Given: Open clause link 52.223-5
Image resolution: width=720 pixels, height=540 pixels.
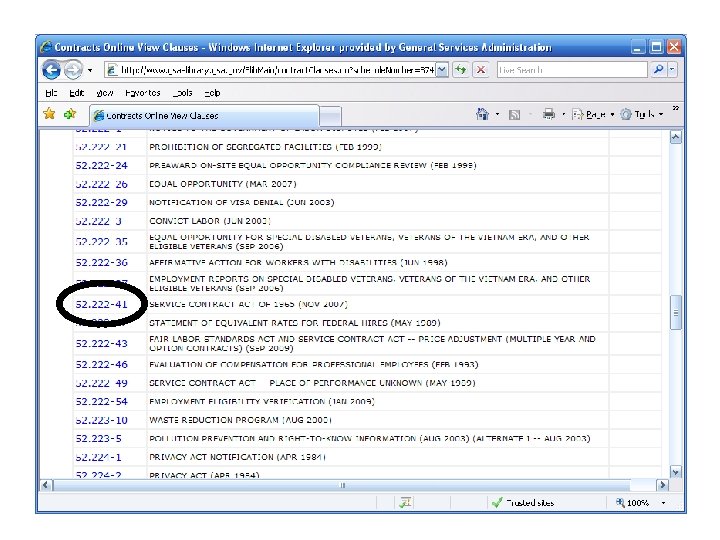Looking at the screenshot, I should point(99,439).
